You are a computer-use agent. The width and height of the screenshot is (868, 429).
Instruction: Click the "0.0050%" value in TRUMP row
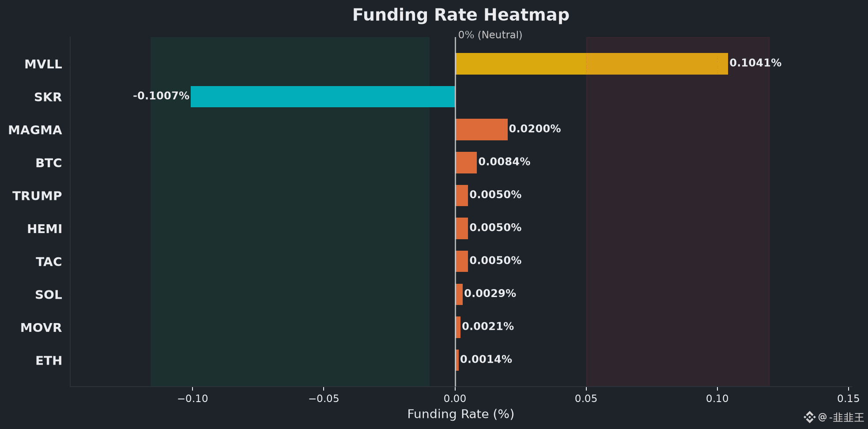click(495, 195)
